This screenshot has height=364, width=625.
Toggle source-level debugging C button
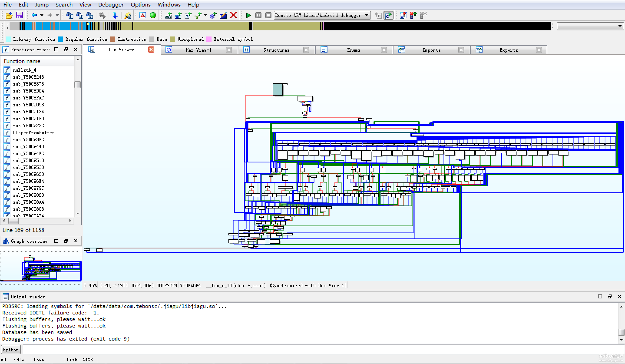[388, 15]
